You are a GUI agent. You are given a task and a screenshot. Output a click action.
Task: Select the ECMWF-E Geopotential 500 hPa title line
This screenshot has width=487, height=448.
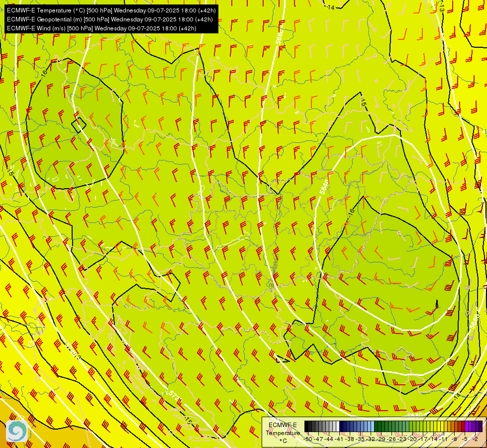click(110, 19)
